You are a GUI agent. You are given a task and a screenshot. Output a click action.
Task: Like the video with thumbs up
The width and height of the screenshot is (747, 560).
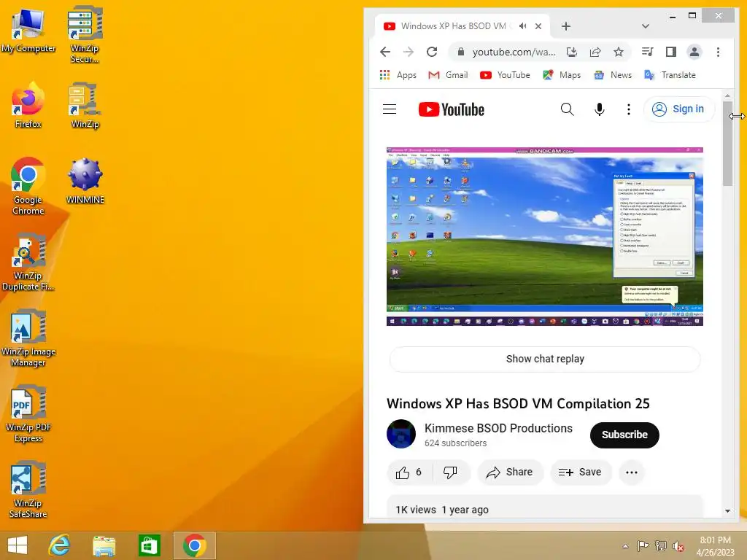click(409, 472)
